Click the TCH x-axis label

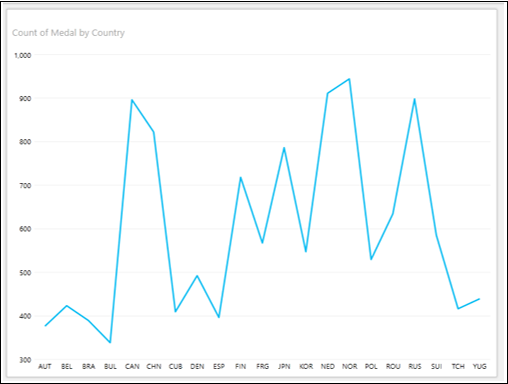point(458,366)
